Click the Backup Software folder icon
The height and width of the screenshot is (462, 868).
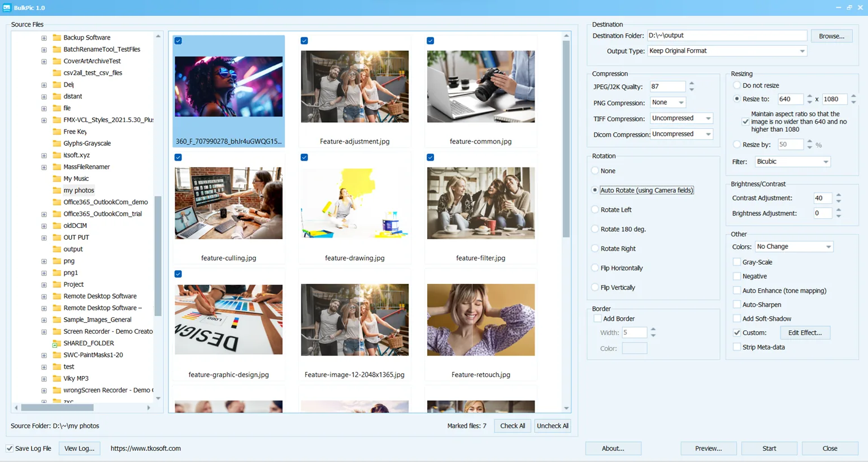57,37
